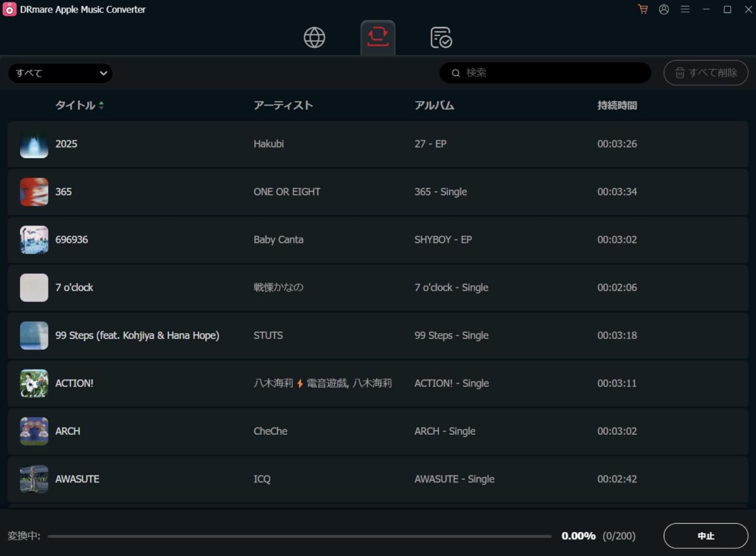The height and width of the screenshot is (556, 756).
Task: Click duration 00:02:06
Action: (x=617, y=287)
